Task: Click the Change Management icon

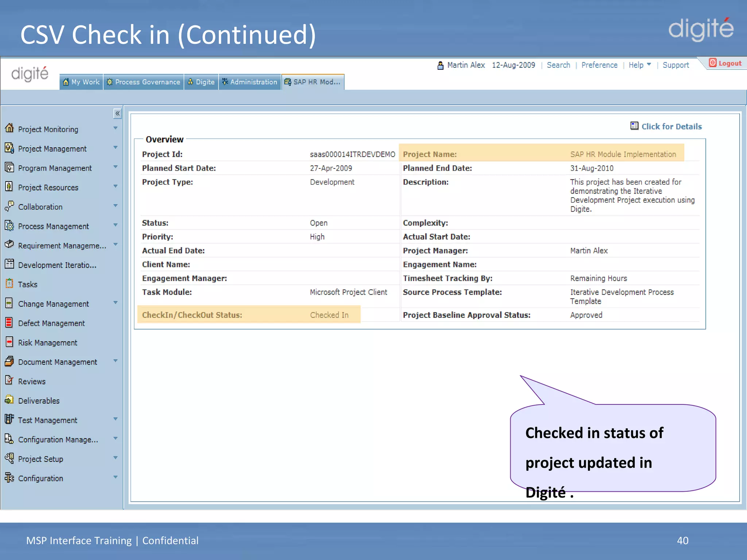Action: pos(9,303)
